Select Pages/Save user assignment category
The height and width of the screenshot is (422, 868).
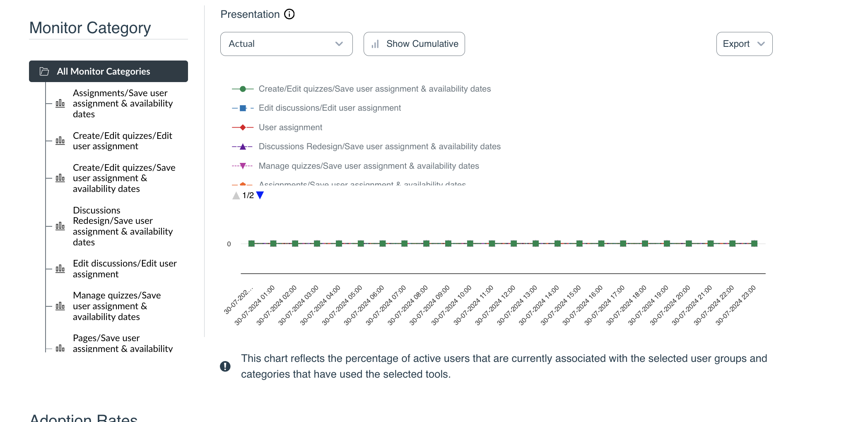pyautogui.click(x=123, y=344)
